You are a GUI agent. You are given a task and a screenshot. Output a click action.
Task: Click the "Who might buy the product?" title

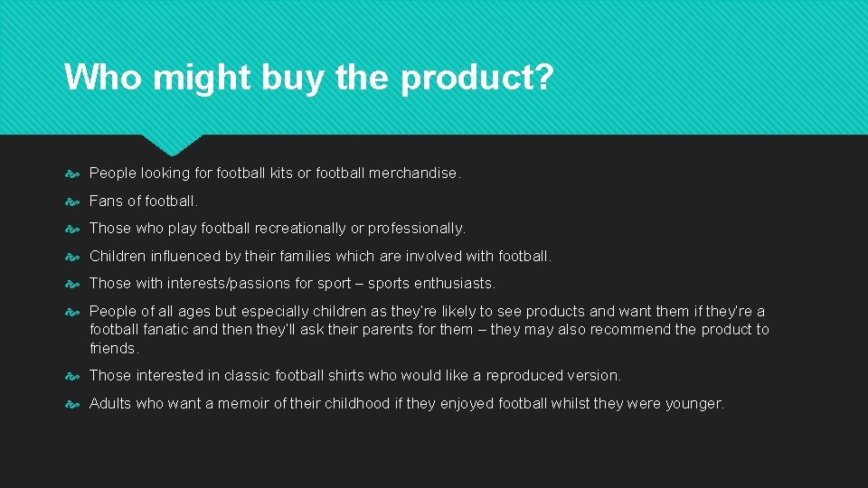307,78
